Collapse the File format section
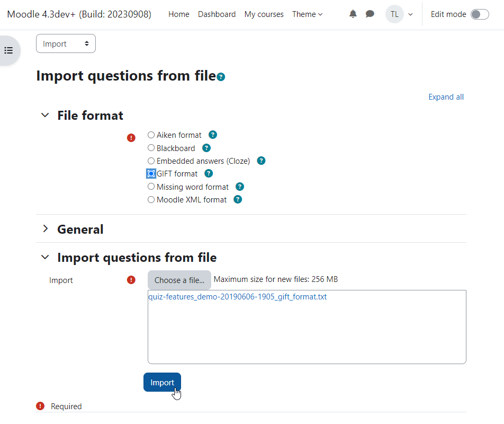Screen dimensions: 504x424 [x=46, y=115]
